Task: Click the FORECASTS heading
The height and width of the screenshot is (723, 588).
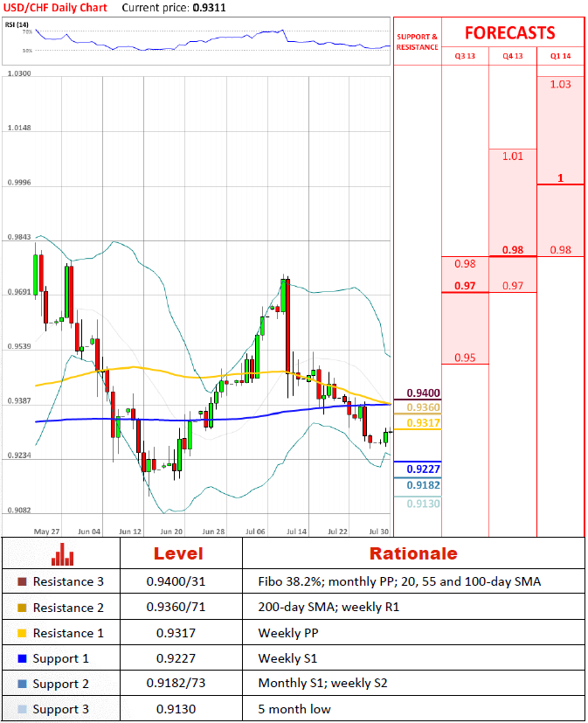Action: click(x=509, y=33)
